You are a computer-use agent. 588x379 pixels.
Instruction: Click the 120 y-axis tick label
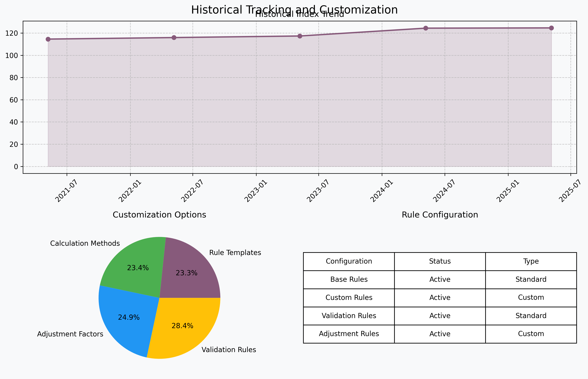coord(12,33)
